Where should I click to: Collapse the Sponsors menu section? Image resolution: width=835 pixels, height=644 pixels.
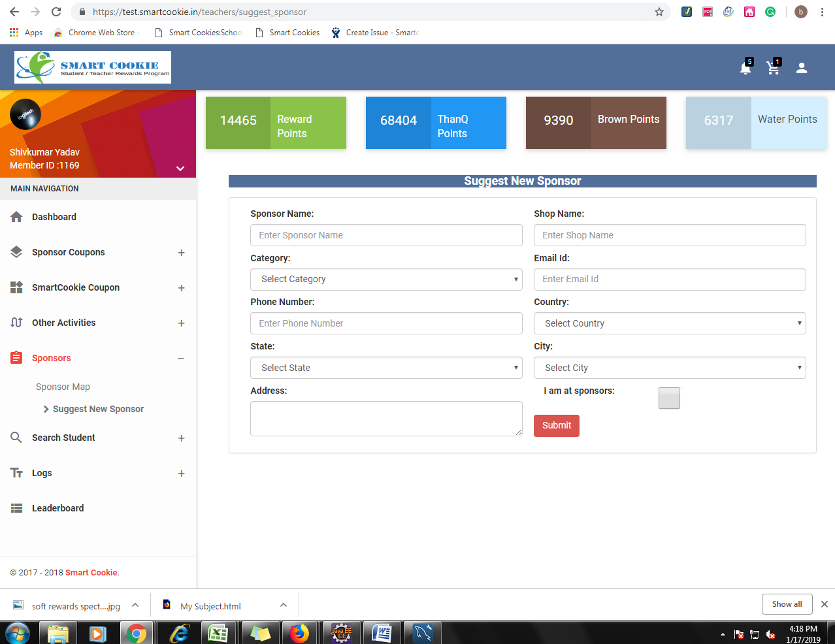tap(181, 358)
